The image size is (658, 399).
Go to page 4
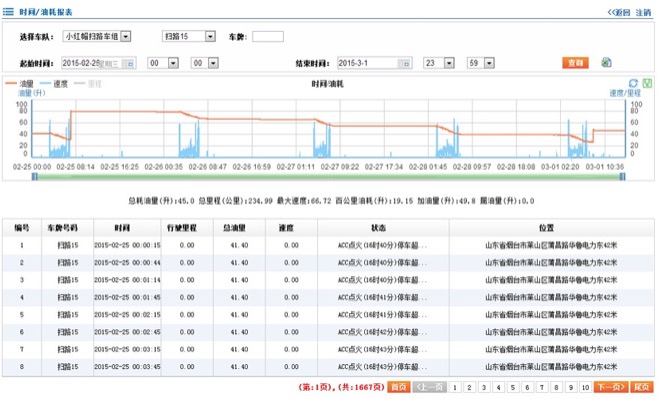click(x=499, y=387)
